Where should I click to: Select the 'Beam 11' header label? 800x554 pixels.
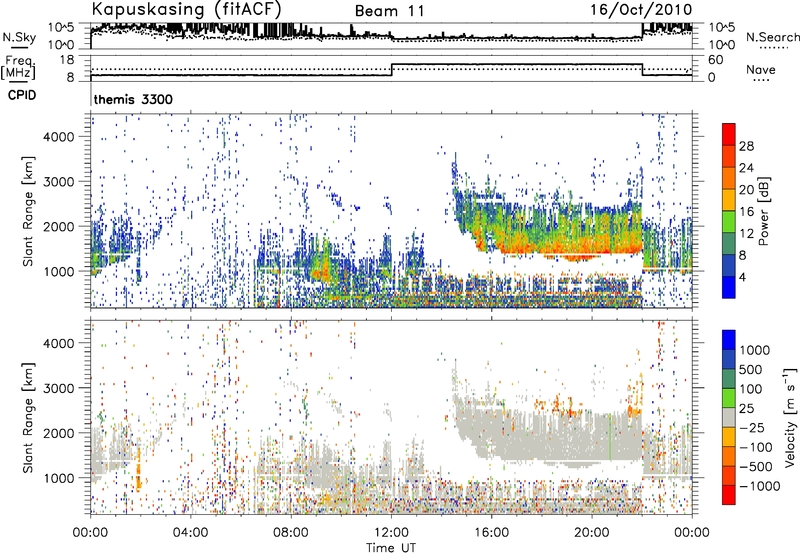[x=389, y=11]
